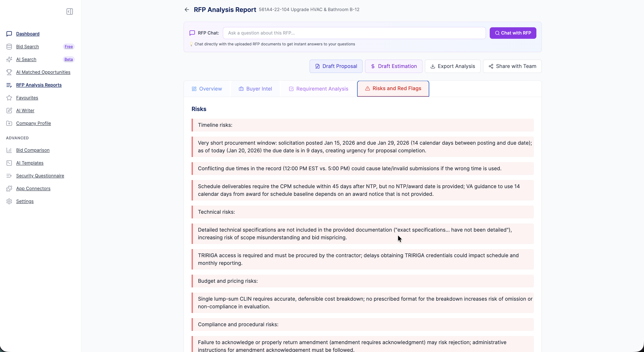
Task: Click the 'Compliance and procedural risks:' row
Action: pos(363,325)
